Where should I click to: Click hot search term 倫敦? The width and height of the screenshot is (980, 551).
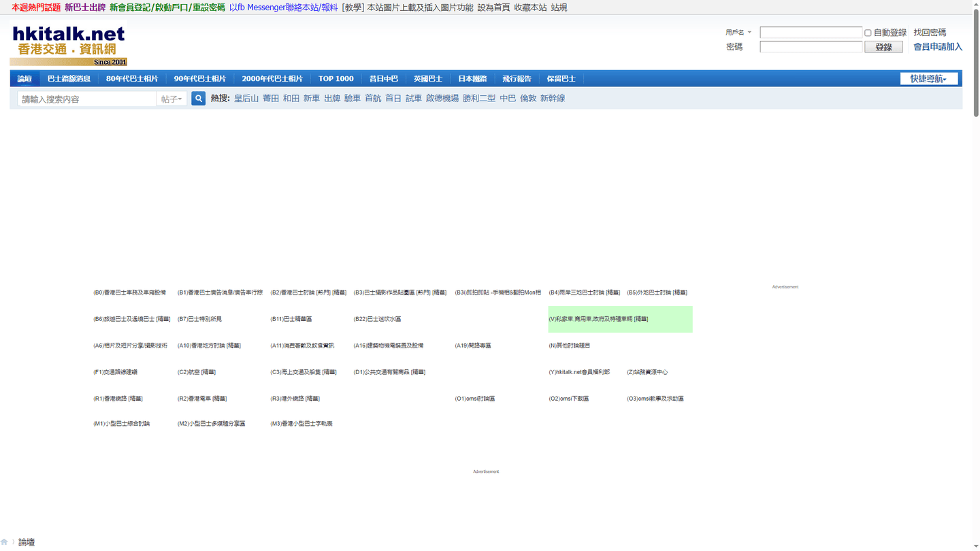528,99
